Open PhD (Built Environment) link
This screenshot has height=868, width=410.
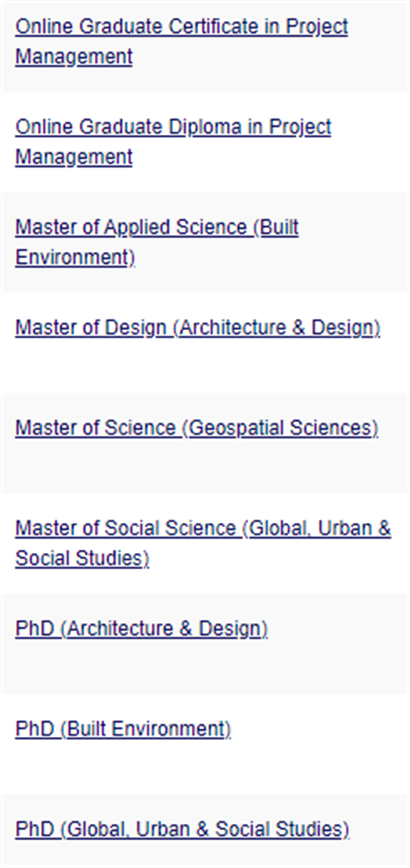coord(123,729)
